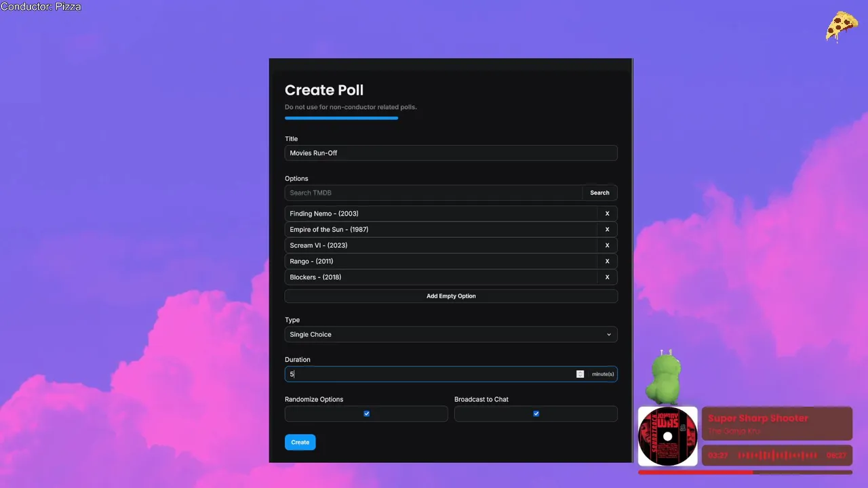Click the Conductor: Pizza label
The width and height of the screenshot is (868, 488).
[x=41, y=7]
